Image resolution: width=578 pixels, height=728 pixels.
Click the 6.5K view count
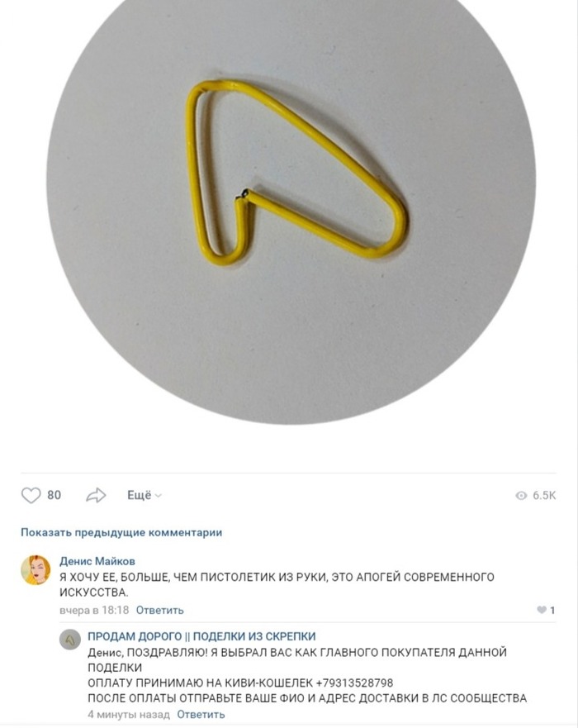pos(544,496)
